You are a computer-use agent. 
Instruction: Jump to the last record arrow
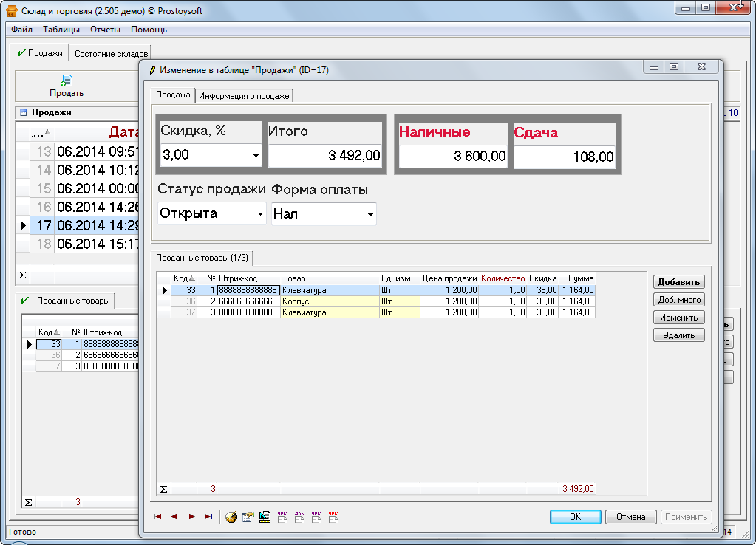208,517
